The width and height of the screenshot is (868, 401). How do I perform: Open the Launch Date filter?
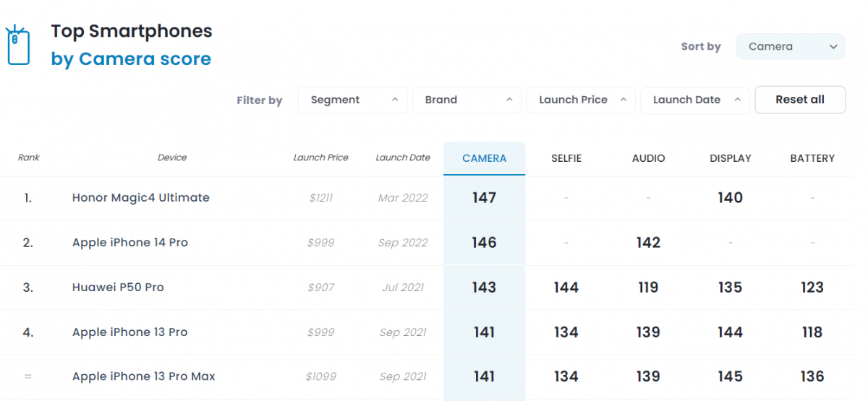(x=694, y=100)
